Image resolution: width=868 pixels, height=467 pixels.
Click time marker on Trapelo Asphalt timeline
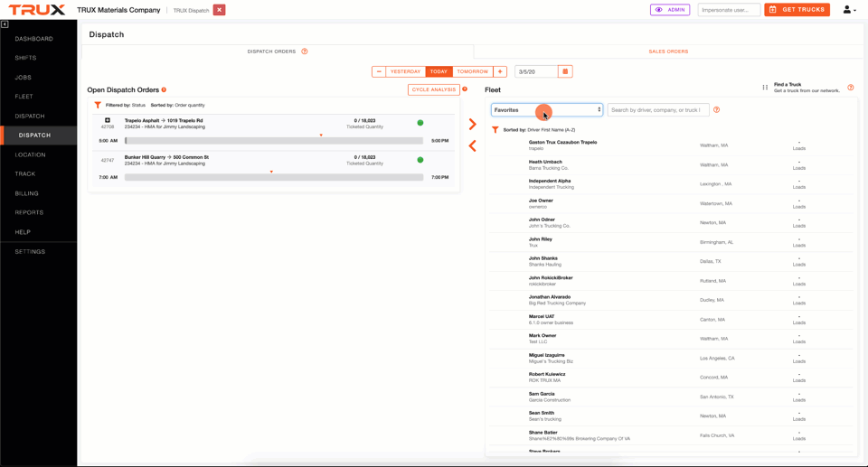click(x=321, y=135)
